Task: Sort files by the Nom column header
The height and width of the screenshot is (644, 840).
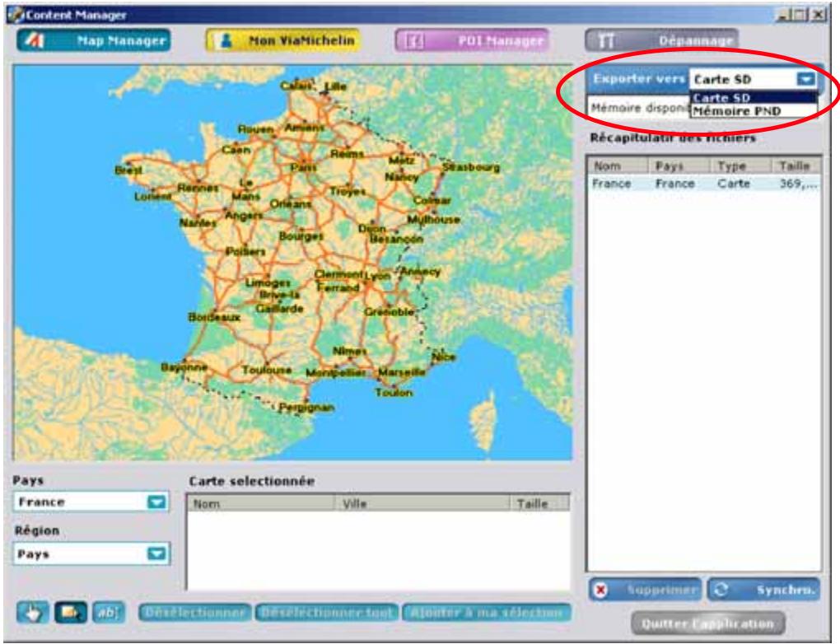Action: (x=618, y=166)
